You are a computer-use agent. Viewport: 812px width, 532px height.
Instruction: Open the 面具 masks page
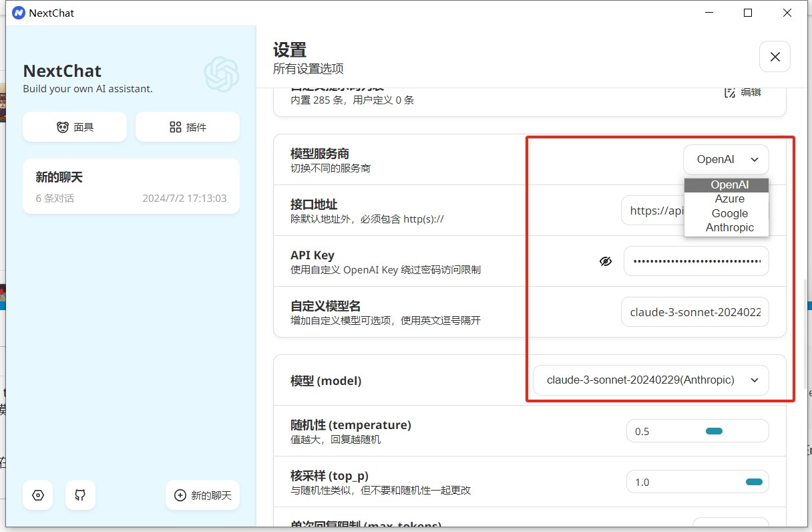[75, 127]
